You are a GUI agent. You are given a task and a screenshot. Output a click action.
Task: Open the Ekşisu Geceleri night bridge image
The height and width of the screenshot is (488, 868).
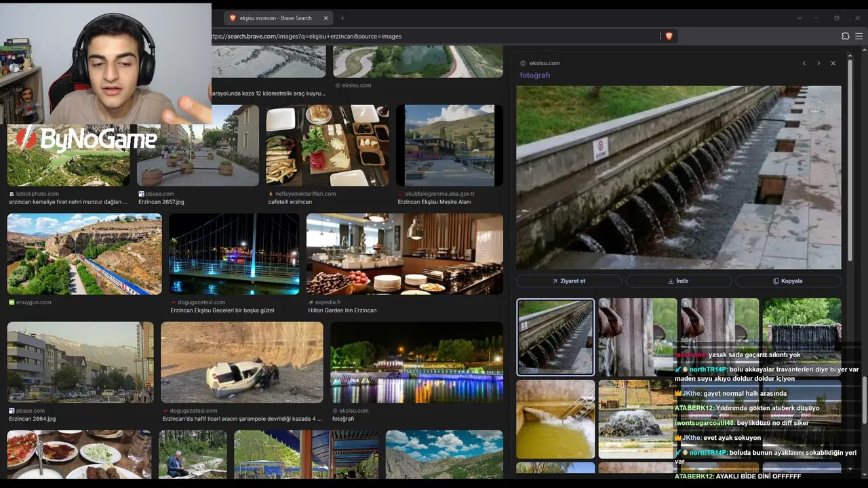234,254
